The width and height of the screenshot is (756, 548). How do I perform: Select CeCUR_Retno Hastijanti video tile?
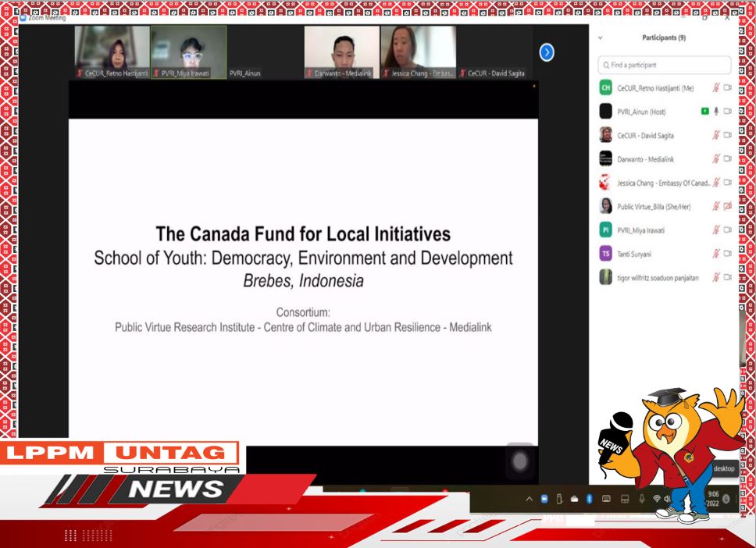coord(112,52)
